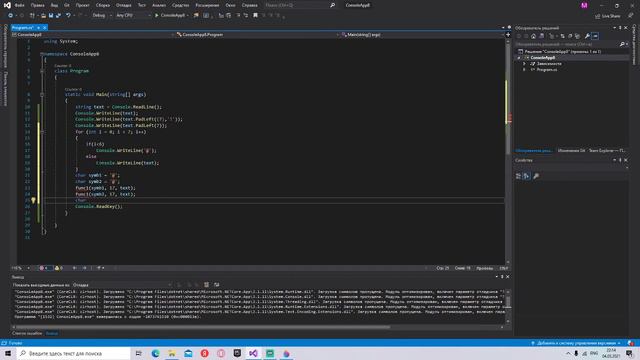Open the Отладка menu
The width and height of the screenshot is (640, 360).
123,5
